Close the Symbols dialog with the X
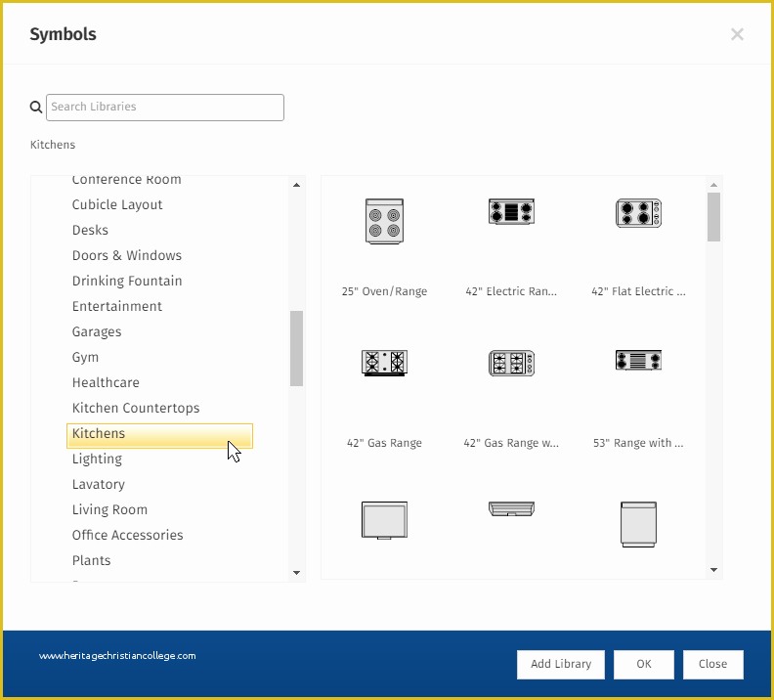Viewport: 774px width, 700px height. [x=737, y=34]
